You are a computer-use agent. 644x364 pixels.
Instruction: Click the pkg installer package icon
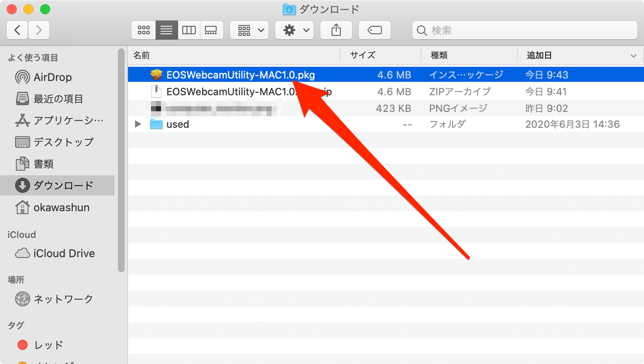pos(156,75)
